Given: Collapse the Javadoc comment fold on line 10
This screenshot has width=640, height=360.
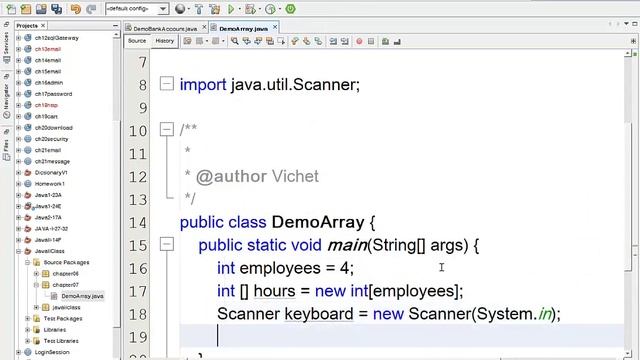Looking at the screenshot, I should [167, 129].
